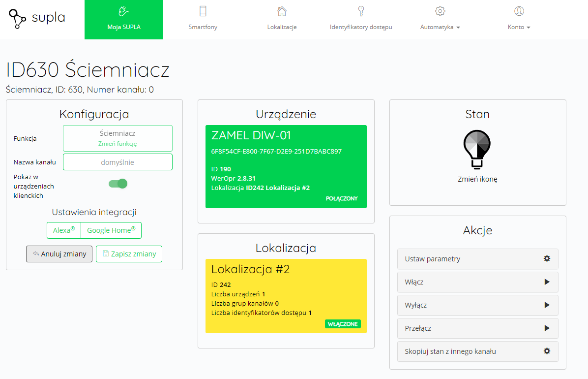Click play arrow next to Włącz
The width and height of the screenshot is (588, 379).
[x=547, y=282]
